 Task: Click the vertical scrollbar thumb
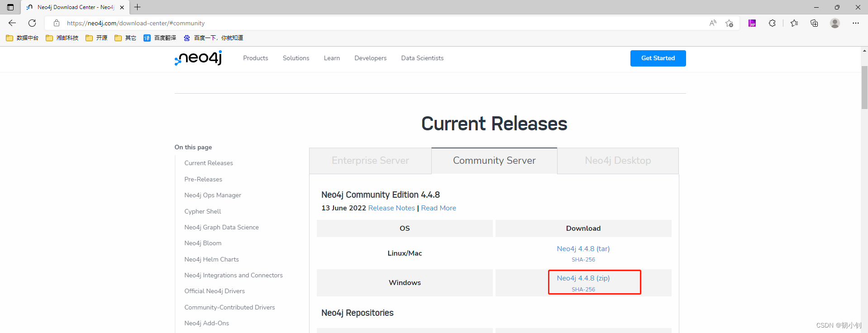[864, 88]
